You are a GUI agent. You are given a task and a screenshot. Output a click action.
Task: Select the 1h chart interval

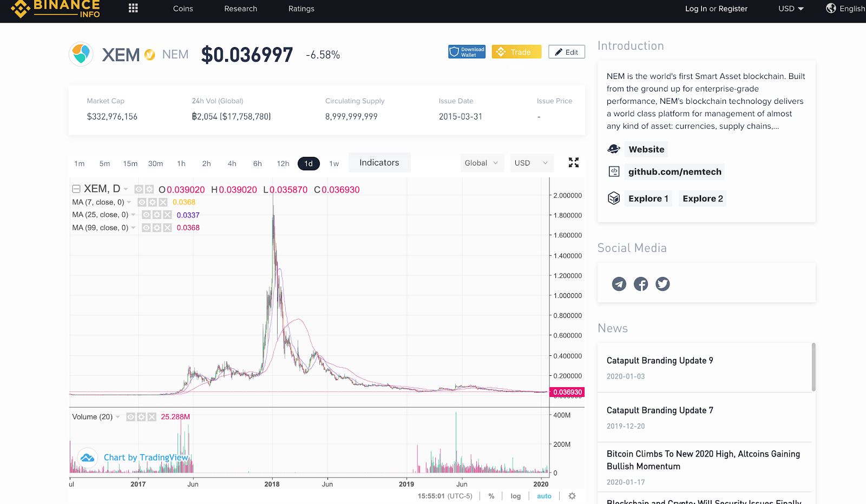(181, 163)
